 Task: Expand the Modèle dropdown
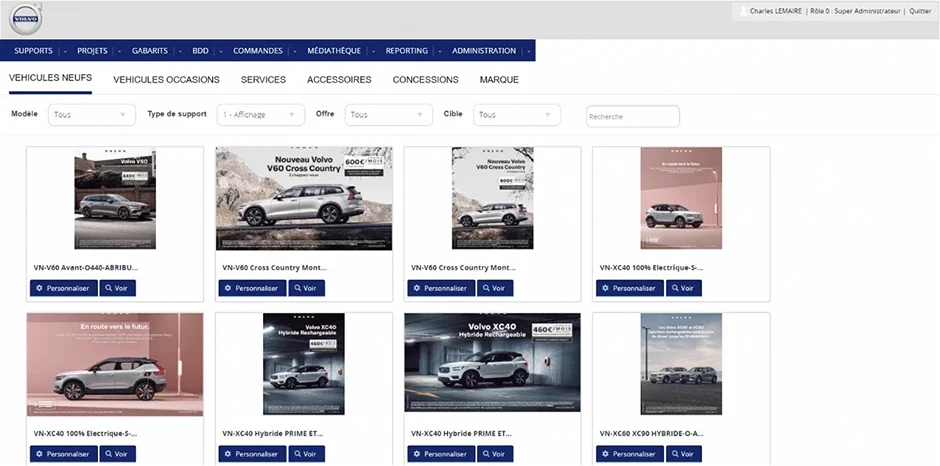[x=92, y=115]
